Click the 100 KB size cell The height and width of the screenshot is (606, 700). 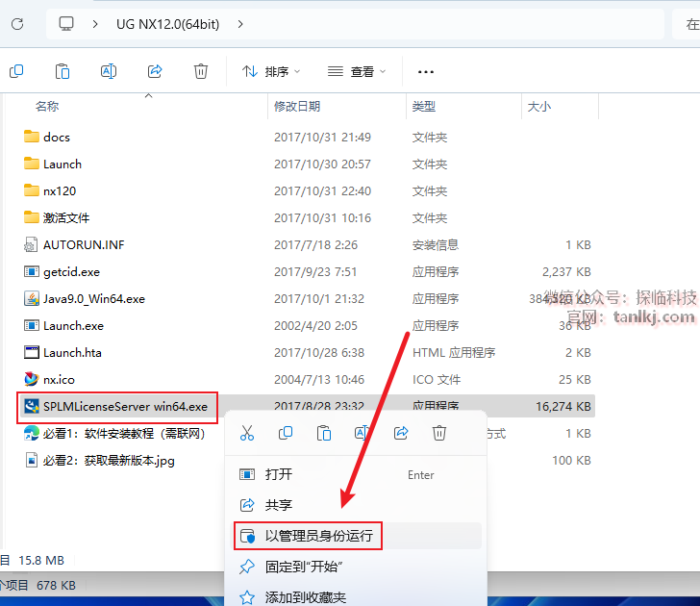[x=571, y=461]
